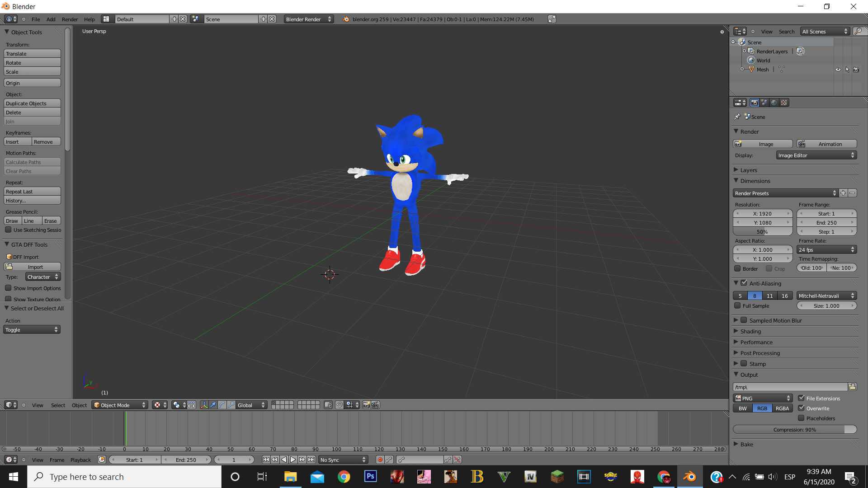
Task: Open the Frame Rate dropdown showing 24 fps
Action: coord(827,249)
